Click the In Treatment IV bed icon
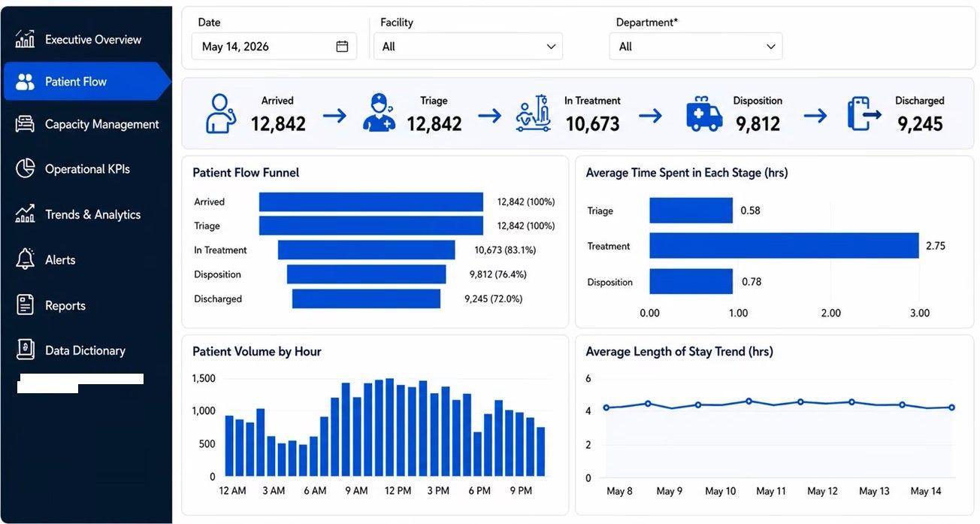Screen dimensions: 980x524 coord(534,114)
